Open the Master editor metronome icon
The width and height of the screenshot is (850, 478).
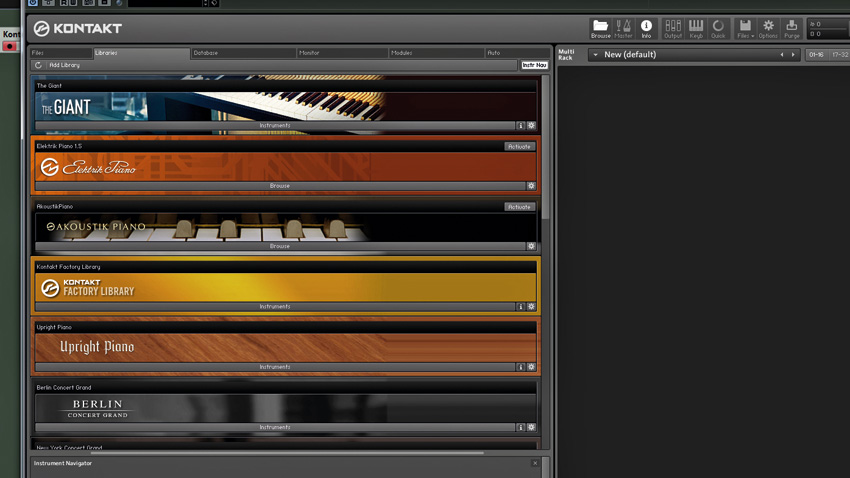tap(623, 29)
